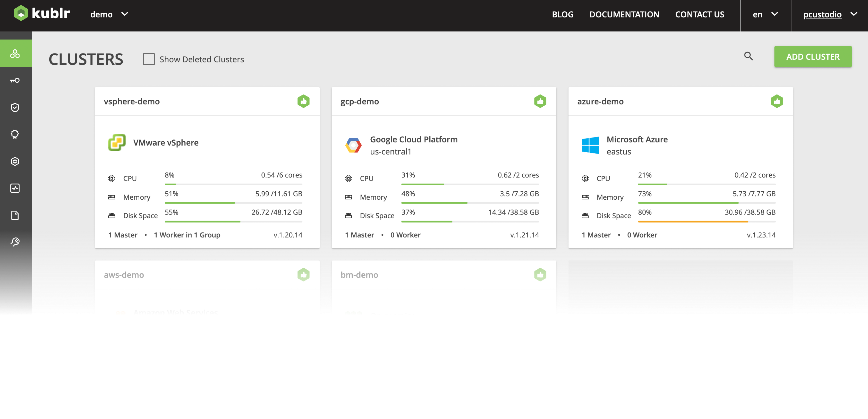
Task: Open the azure-demo cluster title
Action: (x=600, y=101)
